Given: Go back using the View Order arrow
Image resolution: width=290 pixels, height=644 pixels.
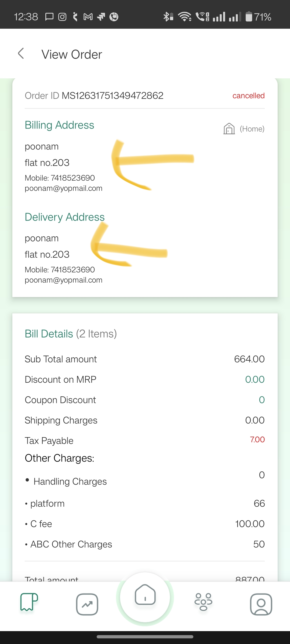Looking at the screenshot, I should (21, 53).
